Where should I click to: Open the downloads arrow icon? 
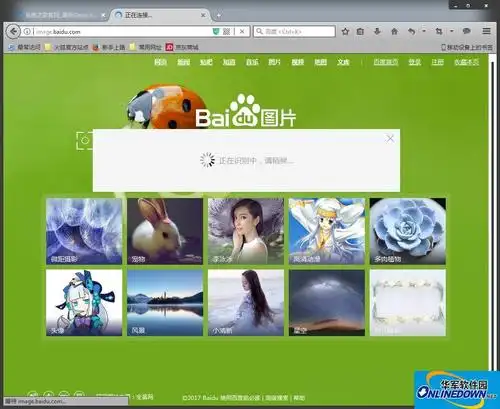[377, 31]
